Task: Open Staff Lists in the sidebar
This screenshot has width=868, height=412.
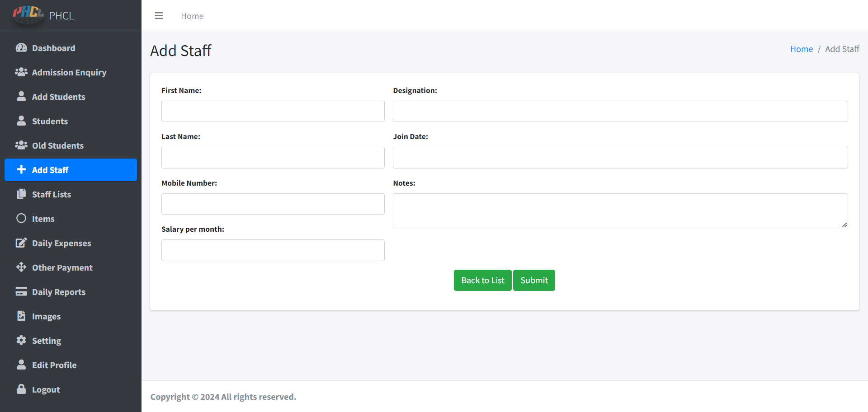Action: (52, 194)
